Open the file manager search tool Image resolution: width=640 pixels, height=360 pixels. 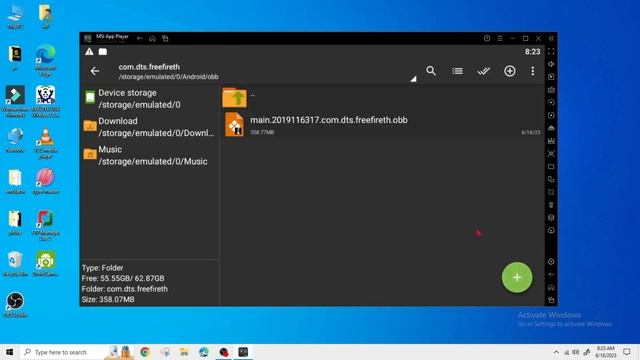click(x=431, y=71)
